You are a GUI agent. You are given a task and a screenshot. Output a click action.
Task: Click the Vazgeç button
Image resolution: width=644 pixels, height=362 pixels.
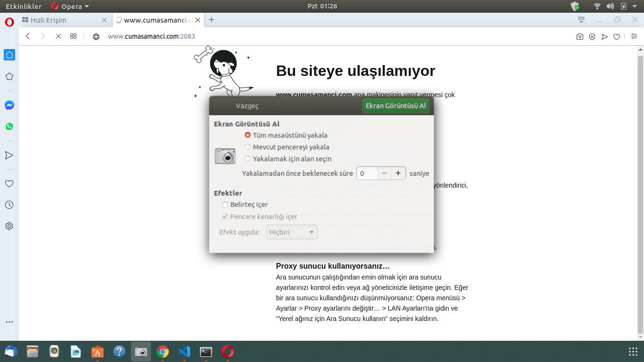247,106
